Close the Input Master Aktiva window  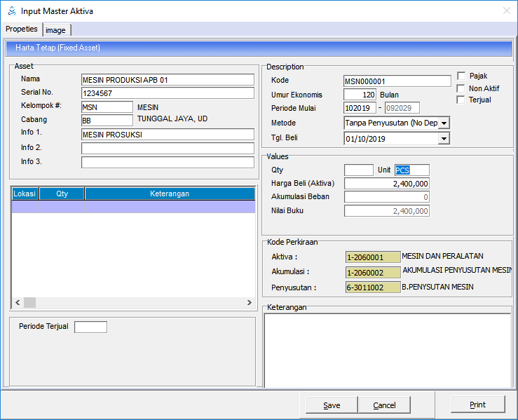[x=506, y=11]
